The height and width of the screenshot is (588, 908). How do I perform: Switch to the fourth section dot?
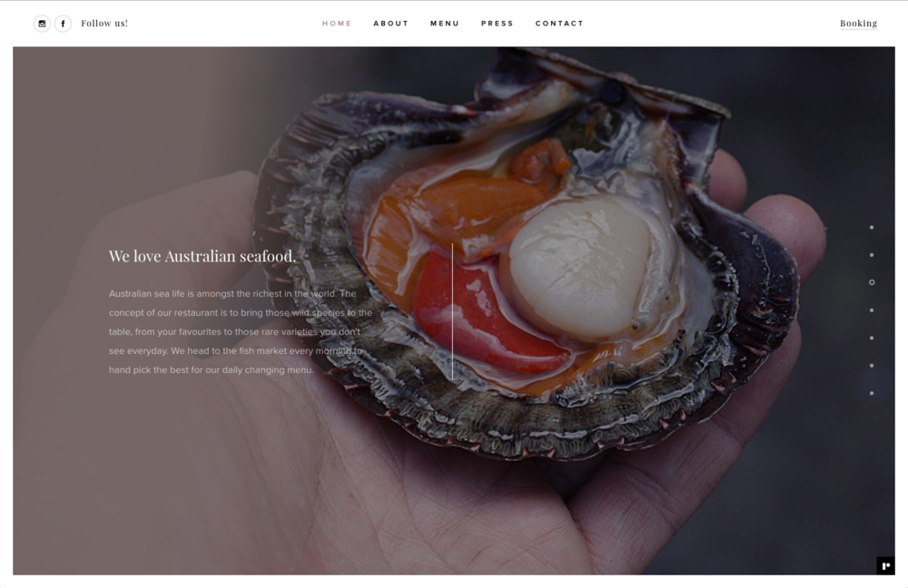(x=872, y=310)
